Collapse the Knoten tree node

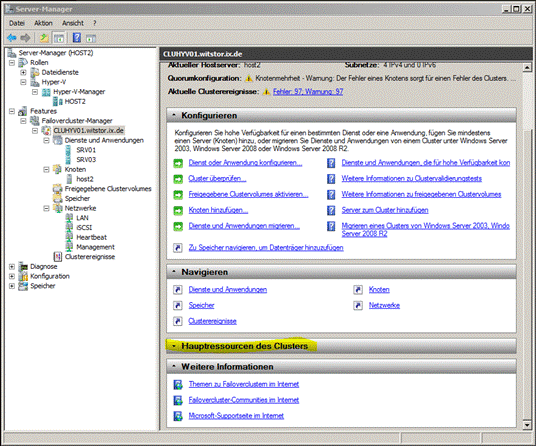pos(46,170)
